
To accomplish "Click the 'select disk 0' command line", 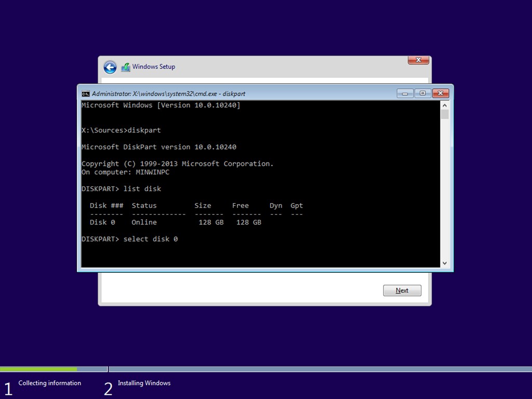I will point(129,239).
